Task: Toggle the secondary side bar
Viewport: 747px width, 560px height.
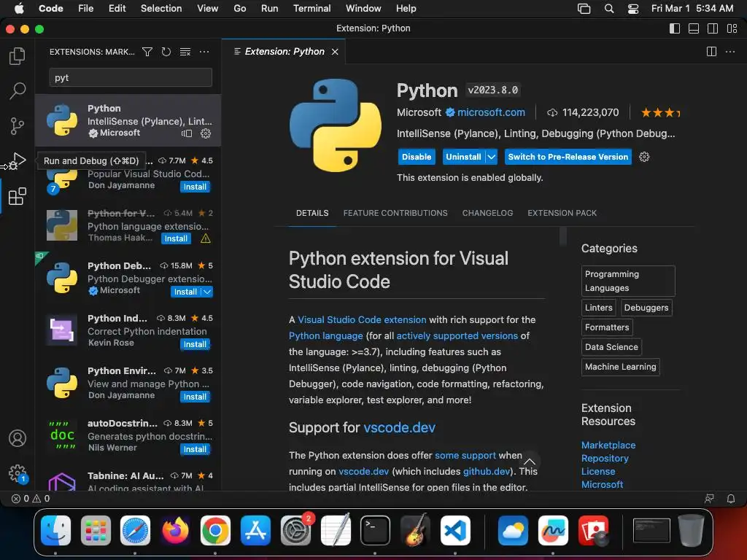Action: (x=713, y=28)
